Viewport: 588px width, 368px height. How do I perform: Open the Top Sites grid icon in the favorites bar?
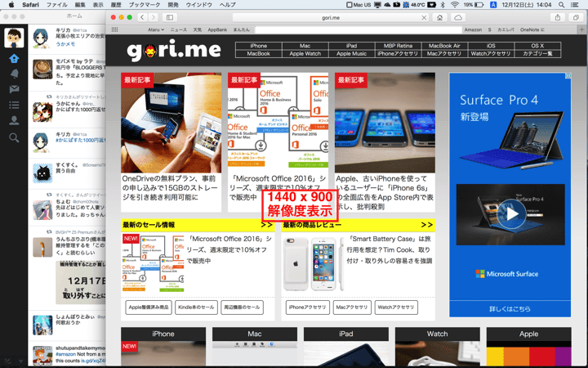(x=115, y=29)
